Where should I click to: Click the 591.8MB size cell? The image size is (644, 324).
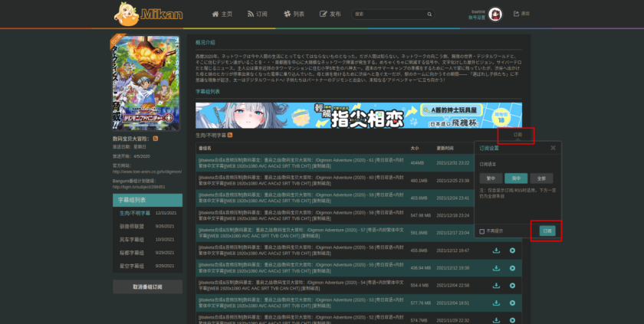(x=419, y=233)
